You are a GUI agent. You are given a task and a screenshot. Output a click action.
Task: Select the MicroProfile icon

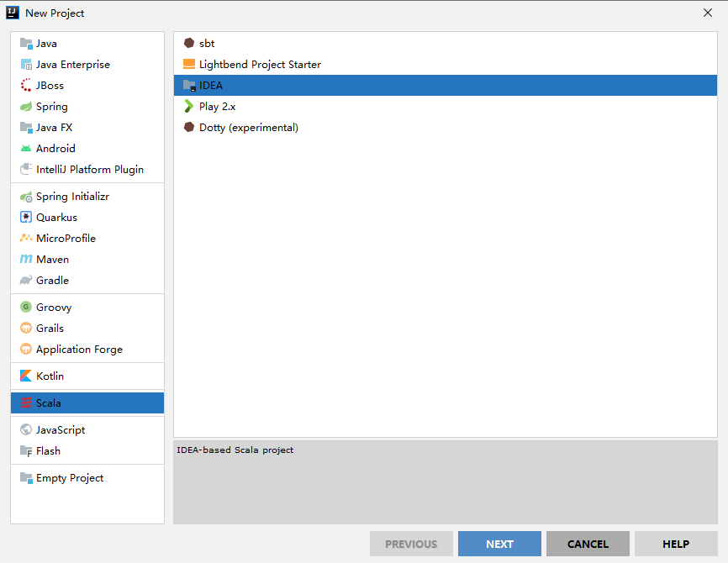tap(26, 238)
